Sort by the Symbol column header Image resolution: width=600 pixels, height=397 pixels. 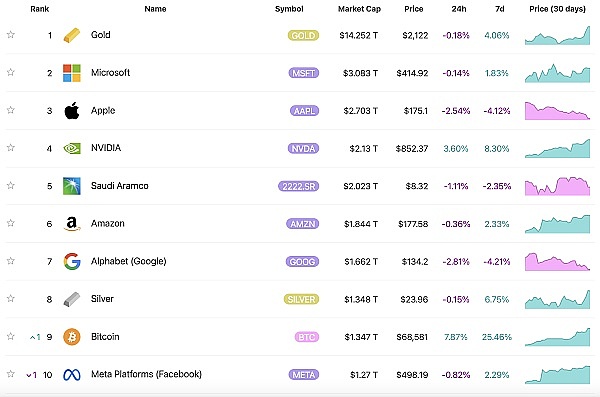pos(289,9)
